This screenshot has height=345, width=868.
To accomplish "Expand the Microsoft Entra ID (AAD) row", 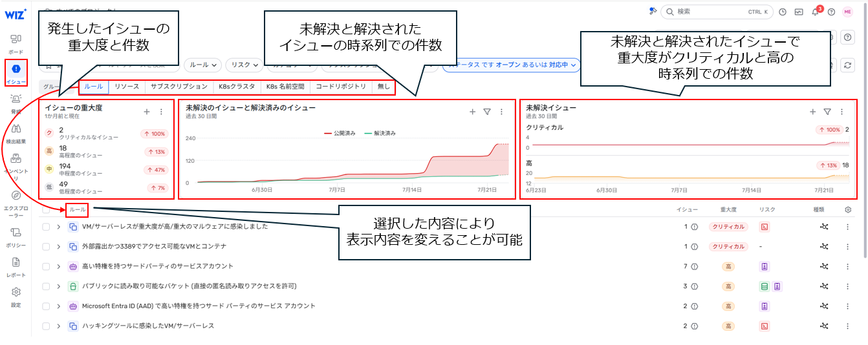I will (58, 306).
